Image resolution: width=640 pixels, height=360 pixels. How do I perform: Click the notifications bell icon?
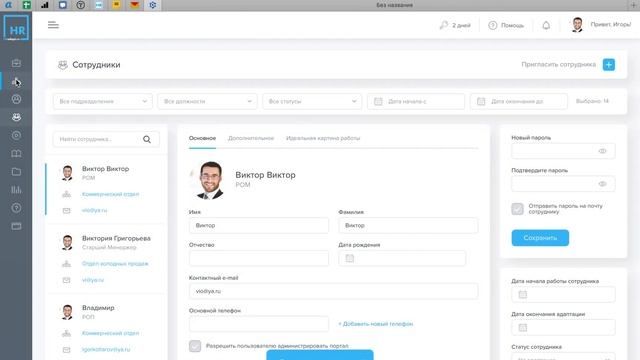click(546, 25)
